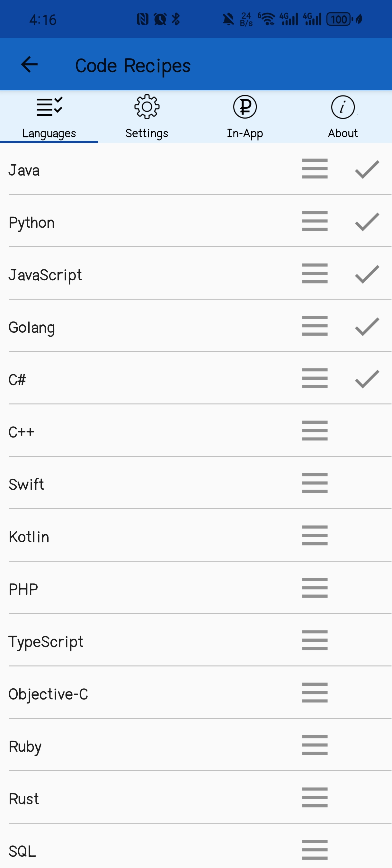Click the drag handle next to Rust

pos(314,798)
